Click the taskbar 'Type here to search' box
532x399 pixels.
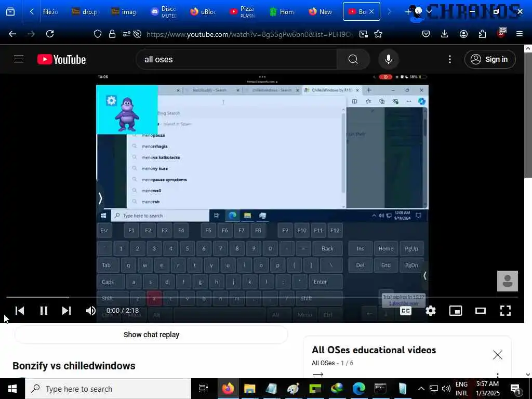[108, 389]
